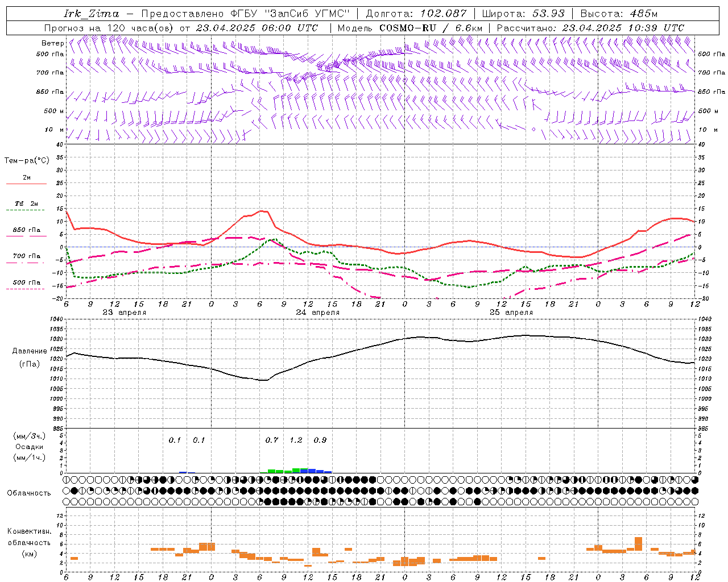Click the computed time "Рассчитано: 23.04.2025 10:39 UTC"
The height and width of the screenshot is (582, 728).
[590, 28]
